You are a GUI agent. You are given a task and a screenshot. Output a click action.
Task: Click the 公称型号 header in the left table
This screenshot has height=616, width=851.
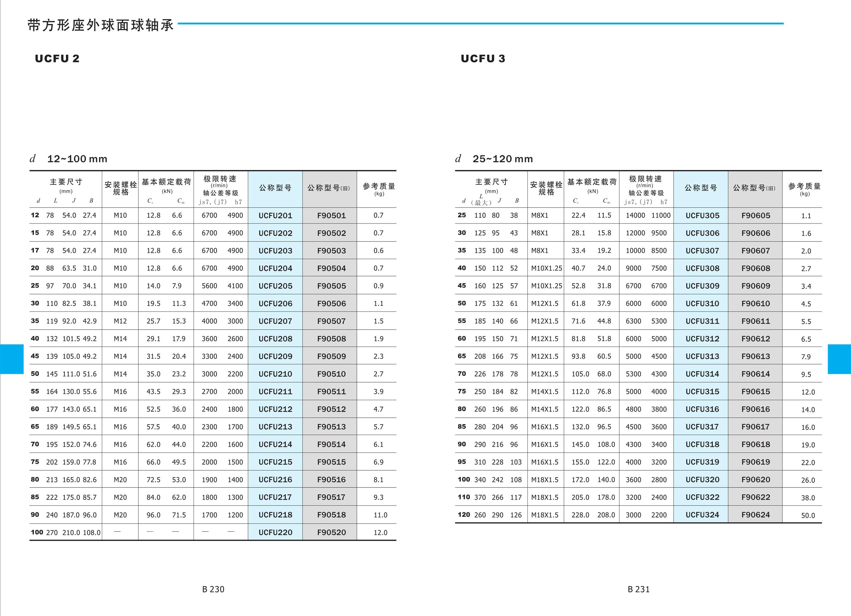click(x=275, y=188)
